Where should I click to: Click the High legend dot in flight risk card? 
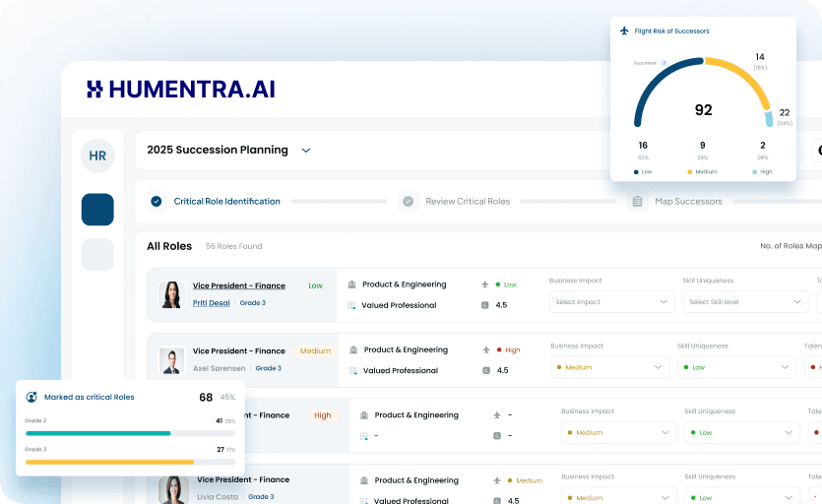[x=754, y=172]
